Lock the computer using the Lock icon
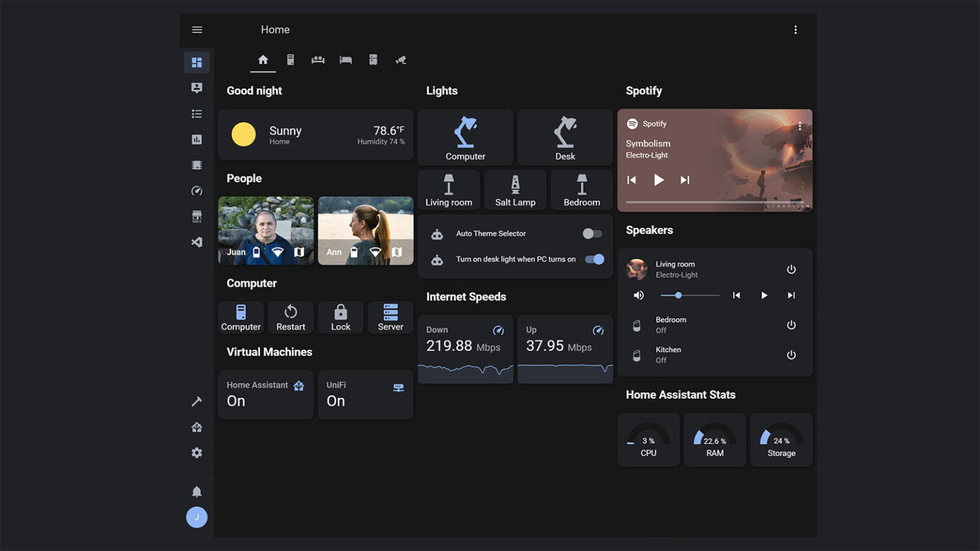This screenshot has height=551, width=980. click(340, 317)
